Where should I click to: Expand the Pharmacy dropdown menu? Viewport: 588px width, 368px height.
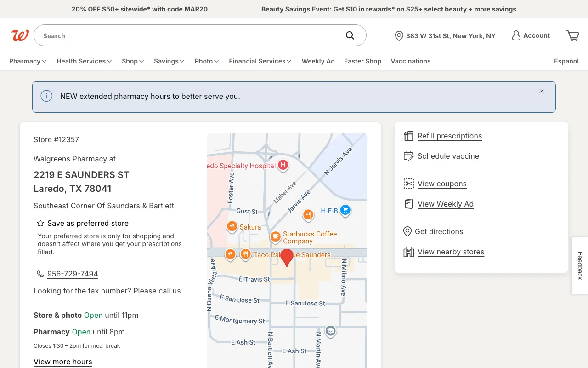point(28,61)
